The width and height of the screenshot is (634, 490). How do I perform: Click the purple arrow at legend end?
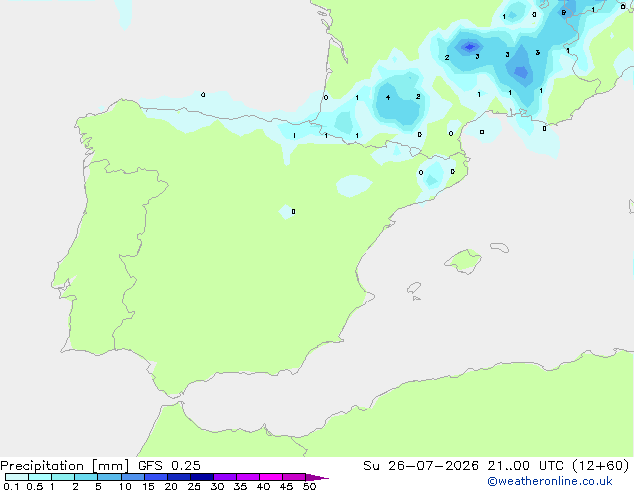pyautogui.click(x=317, y=478)
